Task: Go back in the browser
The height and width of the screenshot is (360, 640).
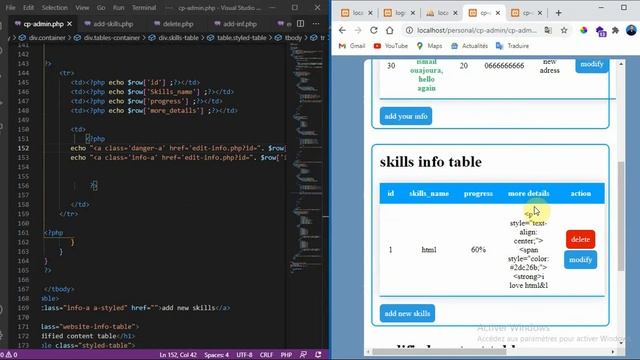Action: [342, 30]
